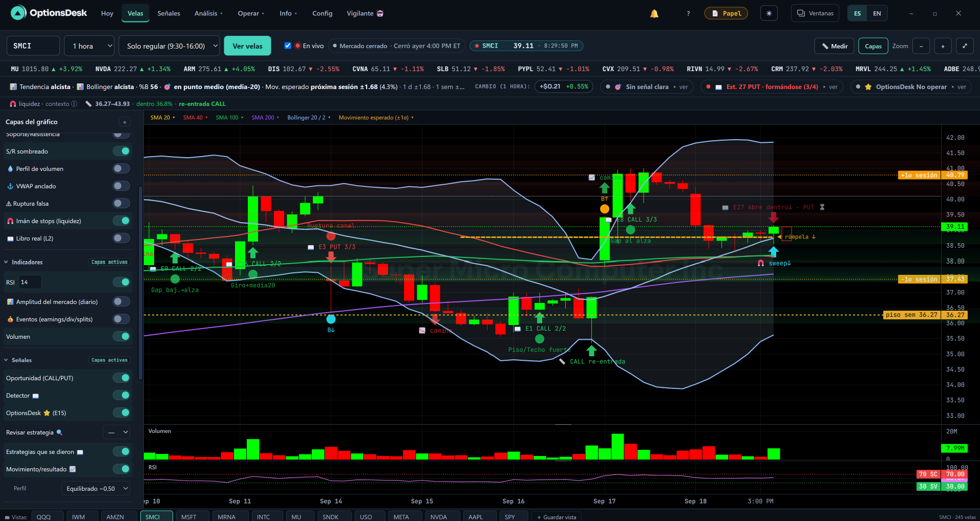Zoom in with the plus button
980x521 pixels.
[x=943, y=46]
